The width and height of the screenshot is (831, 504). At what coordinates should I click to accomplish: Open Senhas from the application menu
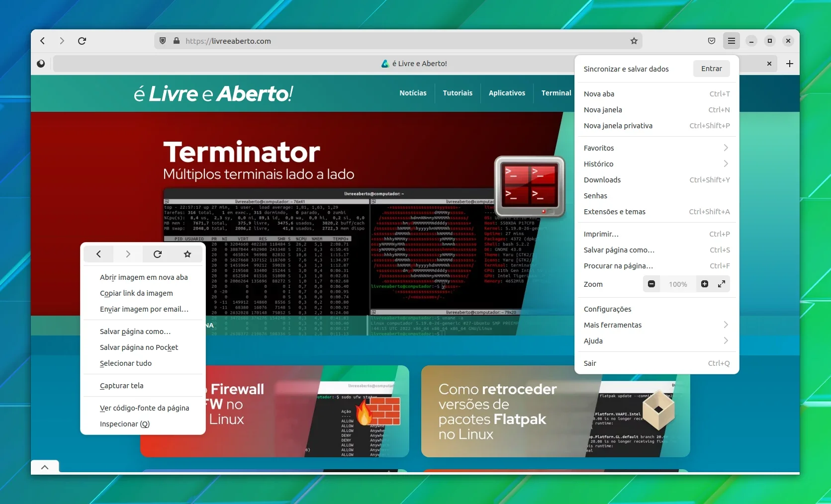pyautogui.click(x=656, y=195)
